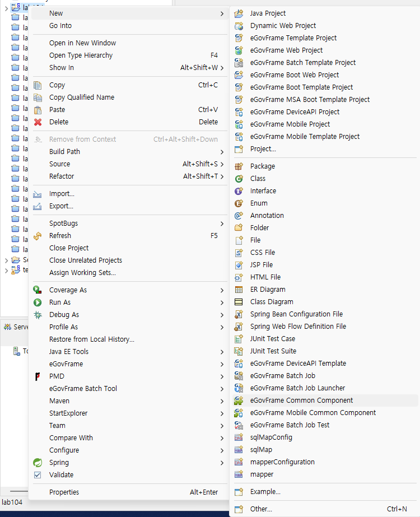This screenshot has width=420, height=517.
Task: Click the Dynamic Web Project icon
Action: 239,26
